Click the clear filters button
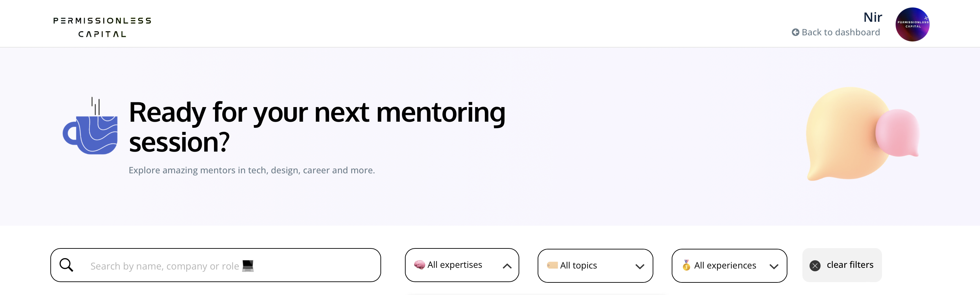 pyautogui.click(x=842, y=265)
